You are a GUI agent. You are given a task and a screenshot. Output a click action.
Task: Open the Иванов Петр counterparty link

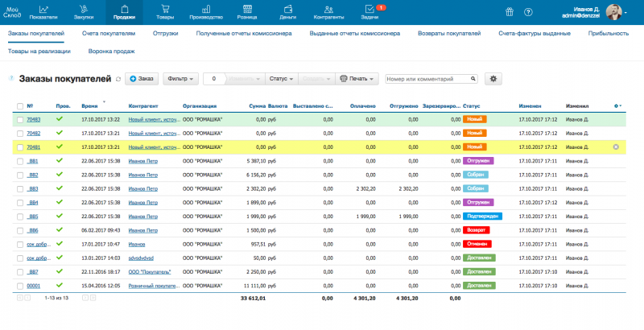point(143,161)
